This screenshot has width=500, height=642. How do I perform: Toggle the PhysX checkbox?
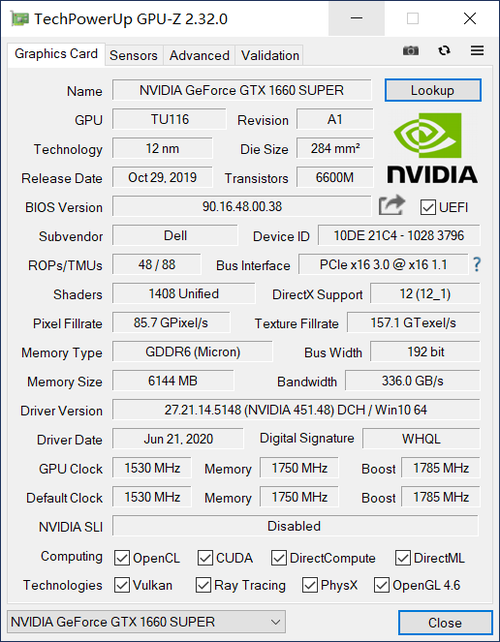coord(310,585)
